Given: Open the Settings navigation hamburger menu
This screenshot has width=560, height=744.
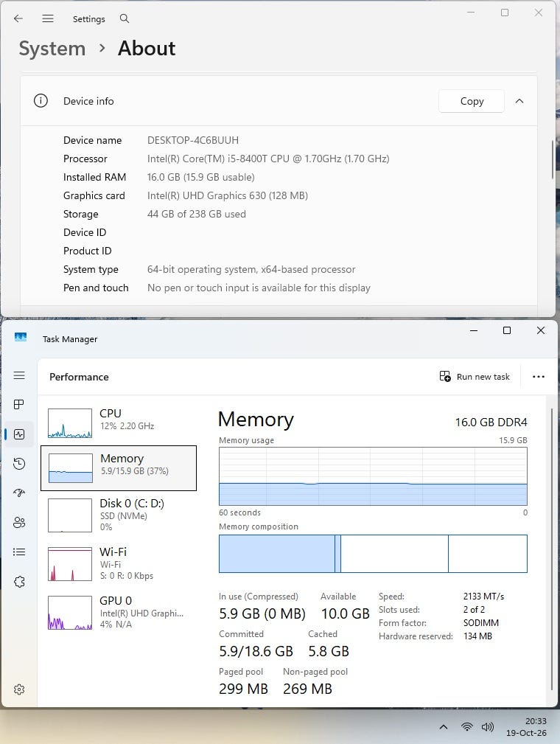Looking at the screenshot, I should pyautogui.click(x=48, y=18).
